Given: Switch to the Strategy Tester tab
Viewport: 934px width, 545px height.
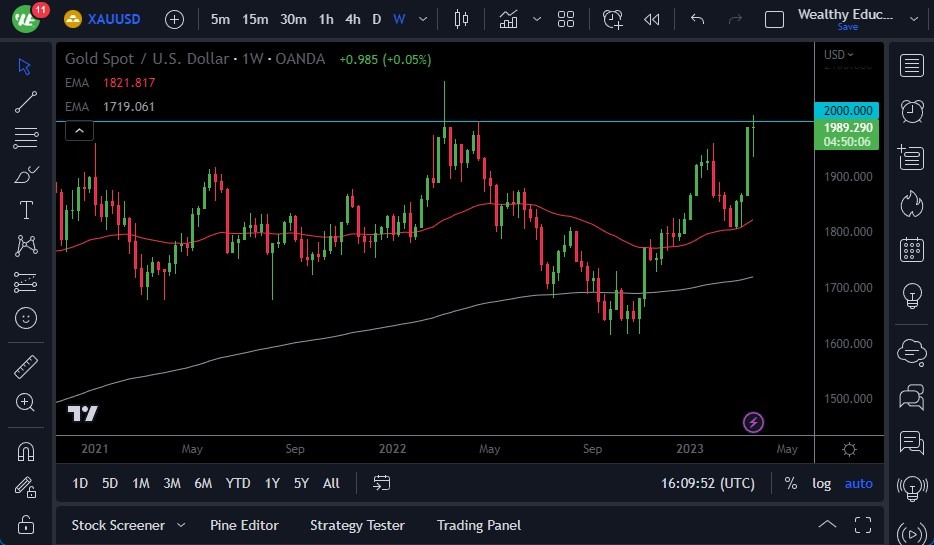Looking at the screenshot, I should pos(357,525).
